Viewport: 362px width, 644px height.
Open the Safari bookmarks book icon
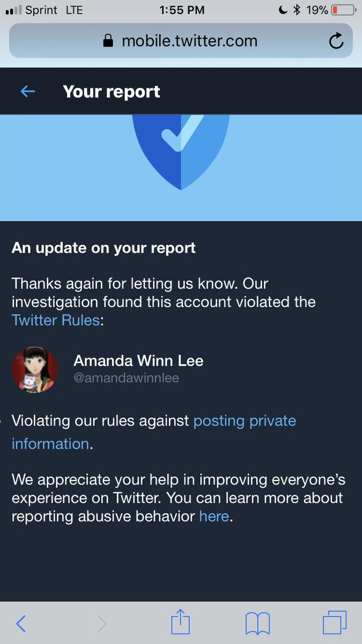(257, 624)
